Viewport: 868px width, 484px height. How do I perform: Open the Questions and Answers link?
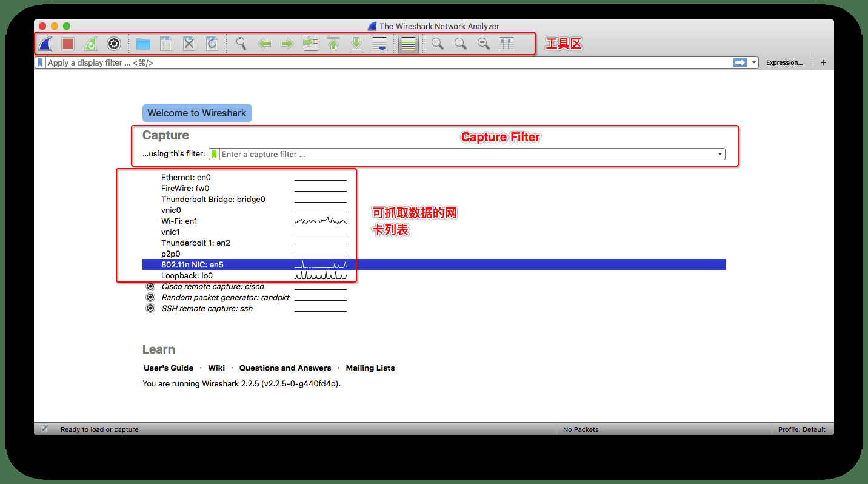click(285, 368)
